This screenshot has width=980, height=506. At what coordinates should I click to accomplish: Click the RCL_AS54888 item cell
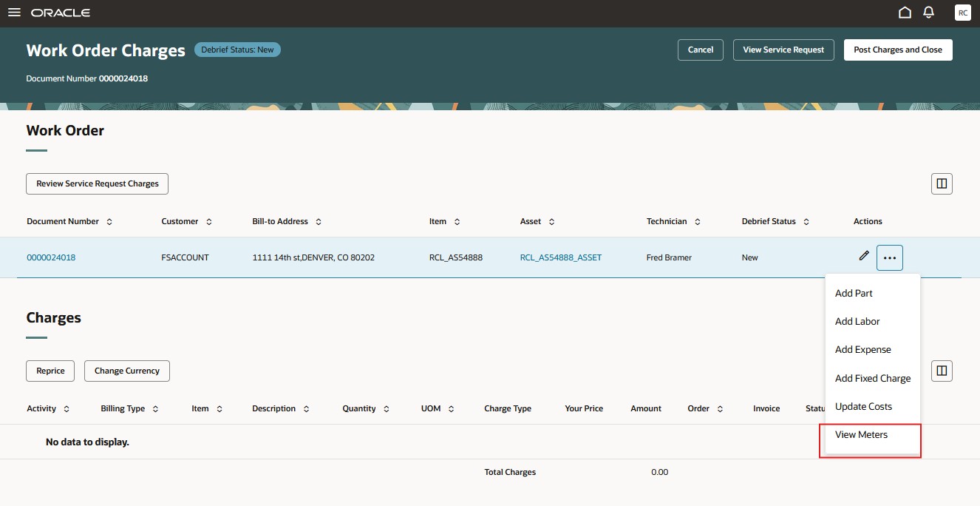click(455, 257)
